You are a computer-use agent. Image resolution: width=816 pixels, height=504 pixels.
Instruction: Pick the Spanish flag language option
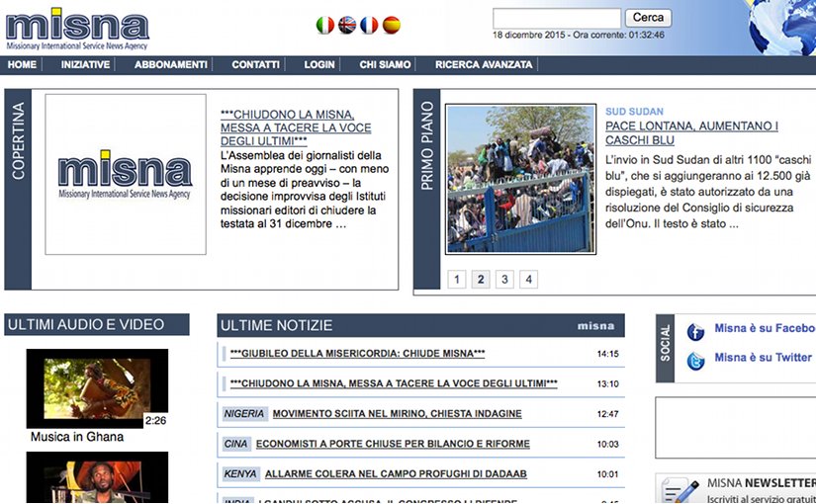point(392,25)
